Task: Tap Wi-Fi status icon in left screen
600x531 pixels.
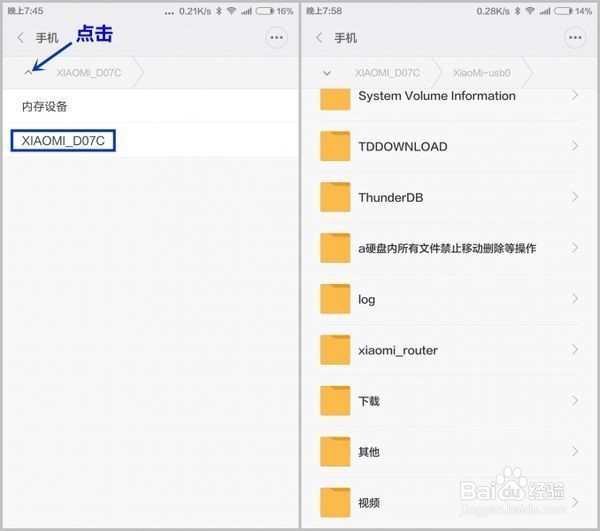Action: point(232,11)
